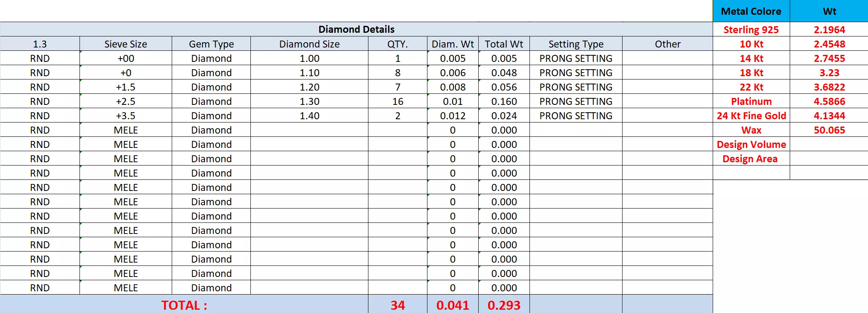Select the total Diam. Wt cell 0.041
Image resolution: width=868 pixels, height=313 pixels.
[453, 304]
